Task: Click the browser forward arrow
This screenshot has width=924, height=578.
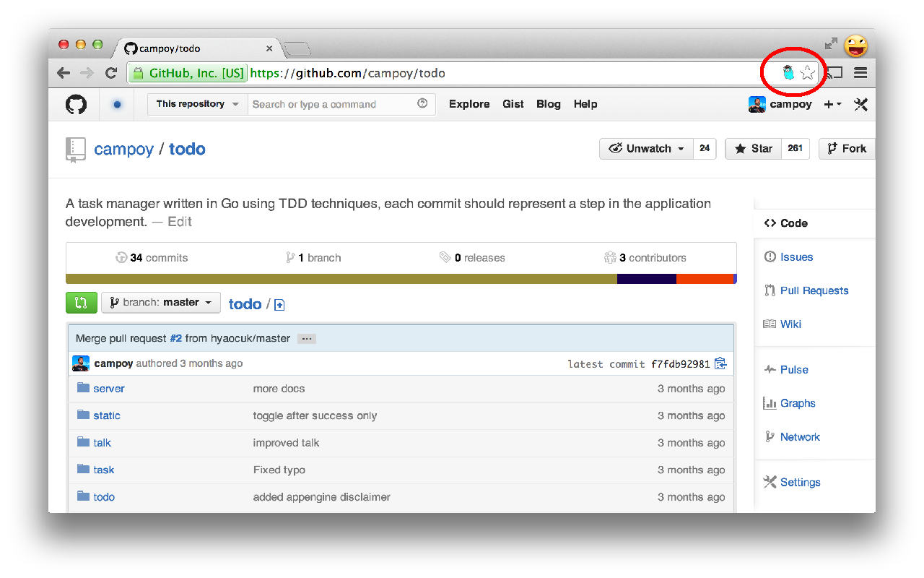Action: tap(87, 73)
